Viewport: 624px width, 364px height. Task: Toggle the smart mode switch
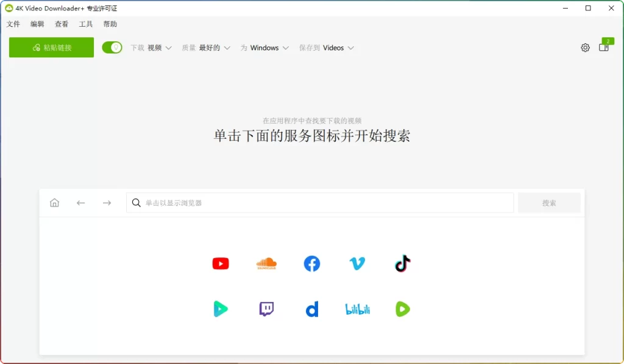coord(112,47)
